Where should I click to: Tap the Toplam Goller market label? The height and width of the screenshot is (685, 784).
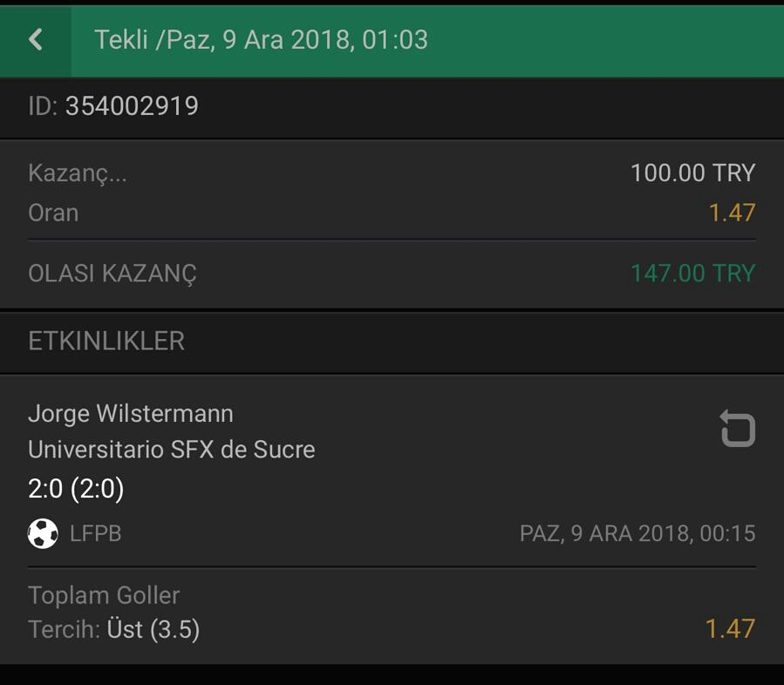tap(104, 595)
